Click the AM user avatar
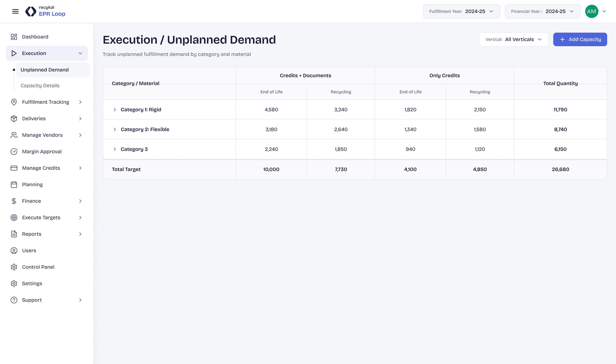The image size is (616, 364). 591,11
